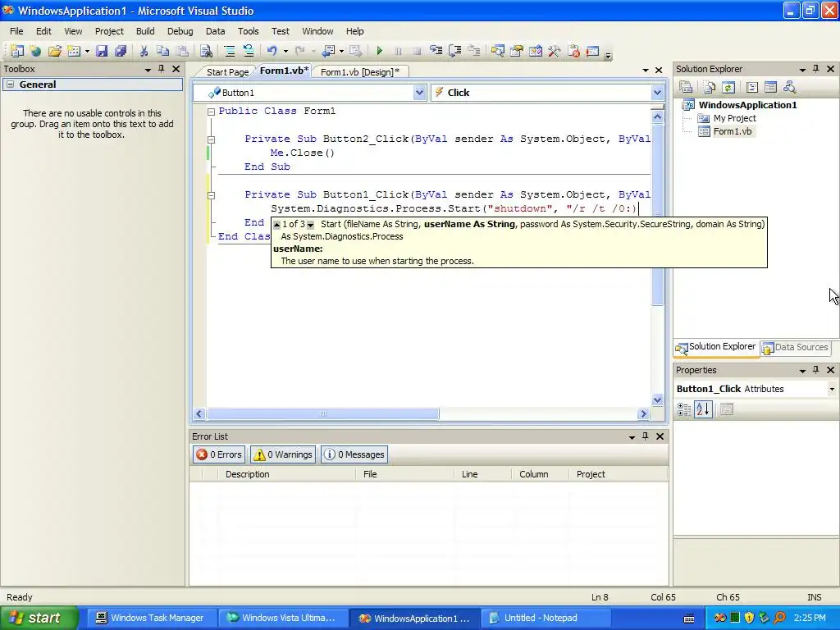Screen dimensions: 840x630
Task: Collapse the Button2_Click sub
Action: pyautogui.click(x=211, y=139)
